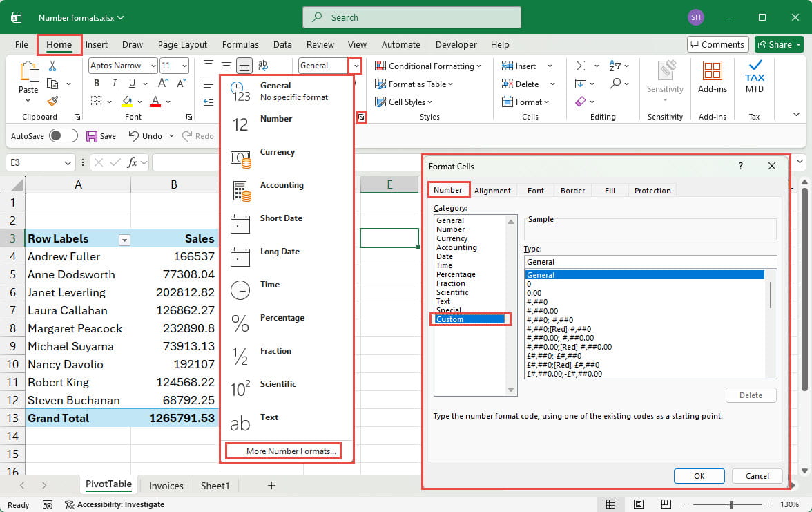Viewport: 812px width, 512px height.
Task: Click the Tax MTD icon
Action: point(755,71)
